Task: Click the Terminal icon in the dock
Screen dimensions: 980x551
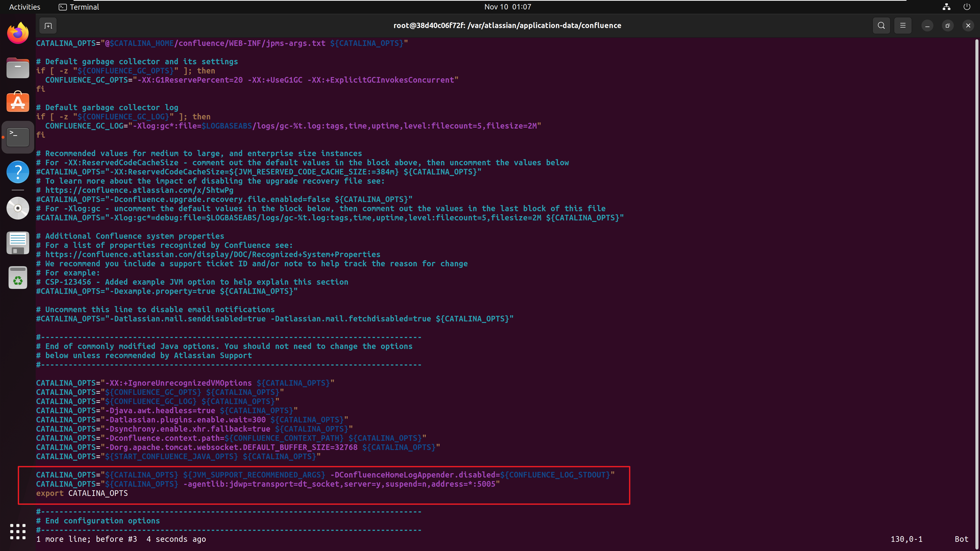Action: pos(18,137)
